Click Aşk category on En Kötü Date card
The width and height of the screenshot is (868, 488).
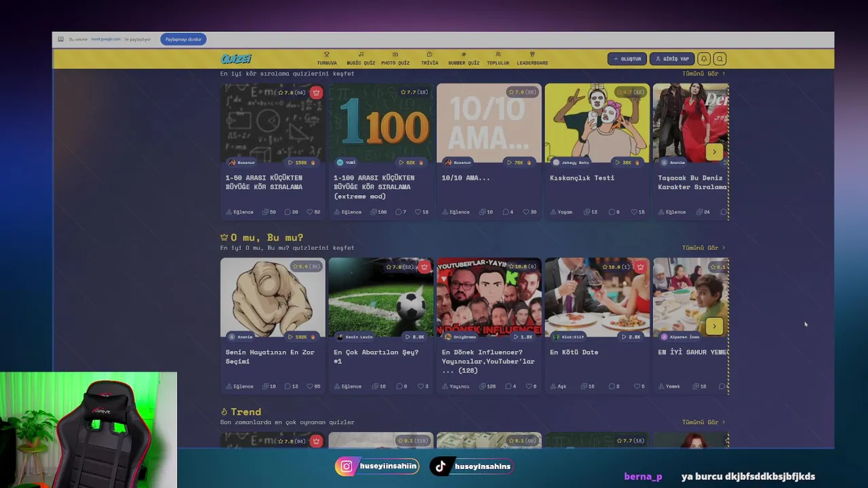click(x=559, y=386)
